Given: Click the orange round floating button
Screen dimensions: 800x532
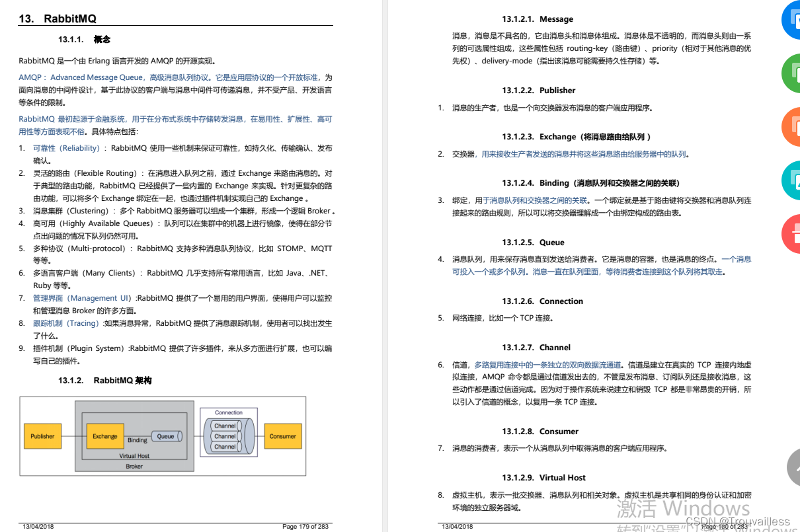Looking at the screenshot, I should [791, 127].
